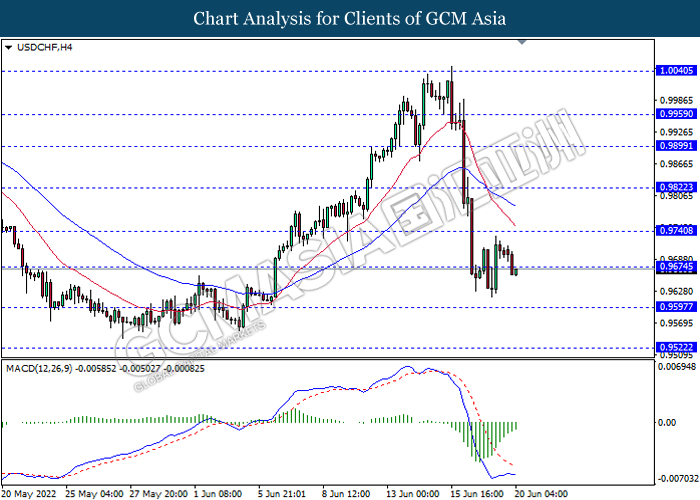Click the 20 Jun 04:00 time label
This screenshot has height=500, width=700.
542,494
